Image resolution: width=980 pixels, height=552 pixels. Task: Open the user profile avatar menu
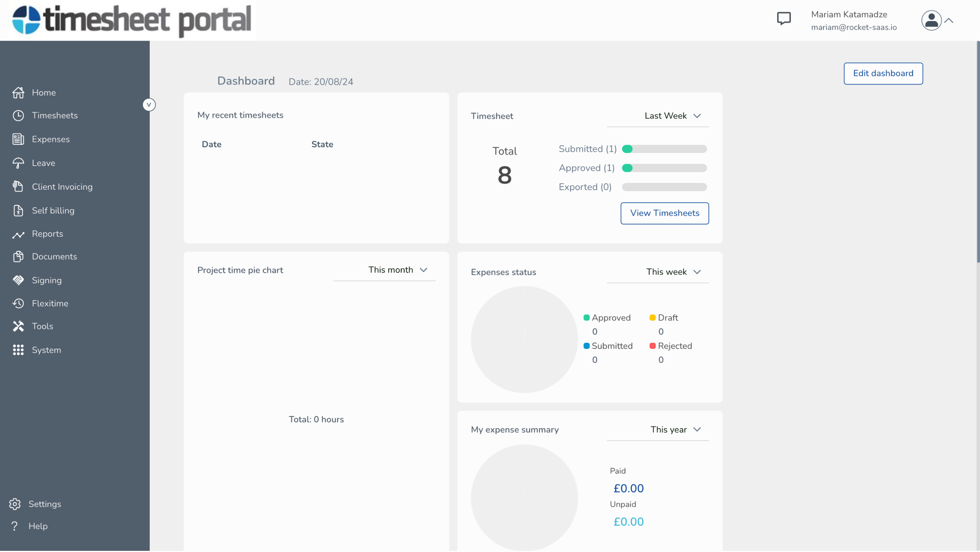[x=931, y=20]
